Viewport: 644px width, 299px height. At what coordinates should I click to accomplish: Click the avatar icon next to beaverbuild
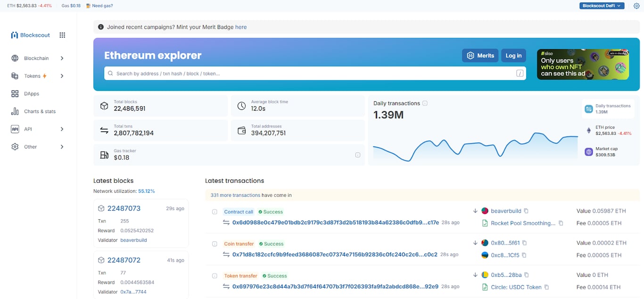coord(485,211)
